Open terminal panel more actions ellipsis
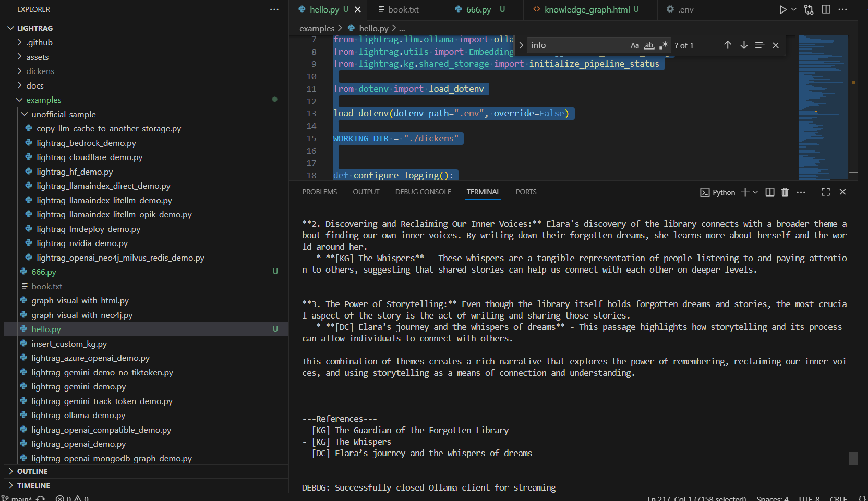Viewport: 868px width, 501px height. [x=801, y=192]
